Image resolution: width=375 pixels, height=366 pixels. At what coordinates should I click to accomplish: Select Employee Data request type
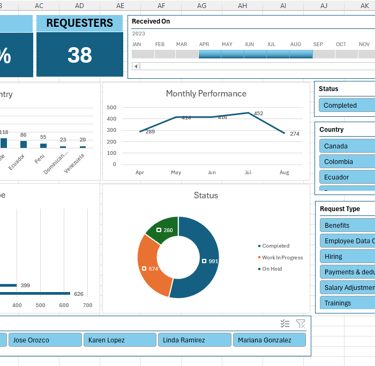(x=348, y=241)
